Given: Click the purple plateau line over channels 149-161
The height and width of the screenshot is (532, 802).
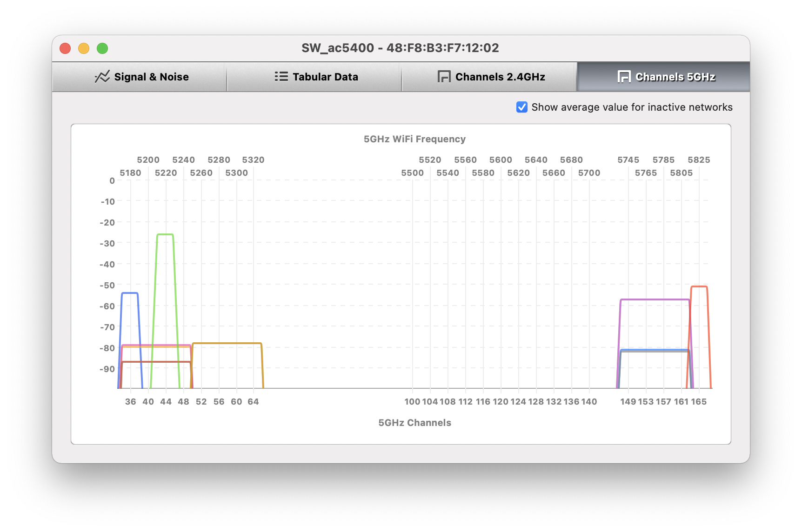Looking at the screenshot, I should click(x=655, y=299).
